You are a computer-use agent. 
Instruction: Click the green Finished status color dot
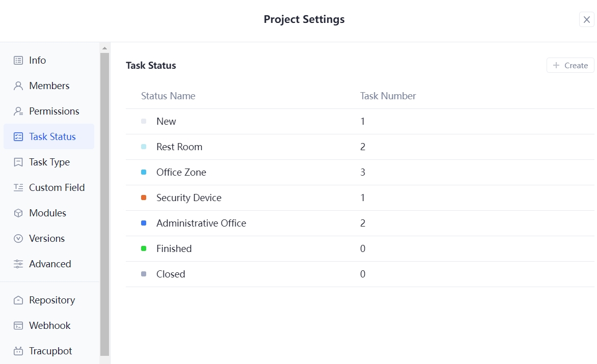tap(144, 248)
